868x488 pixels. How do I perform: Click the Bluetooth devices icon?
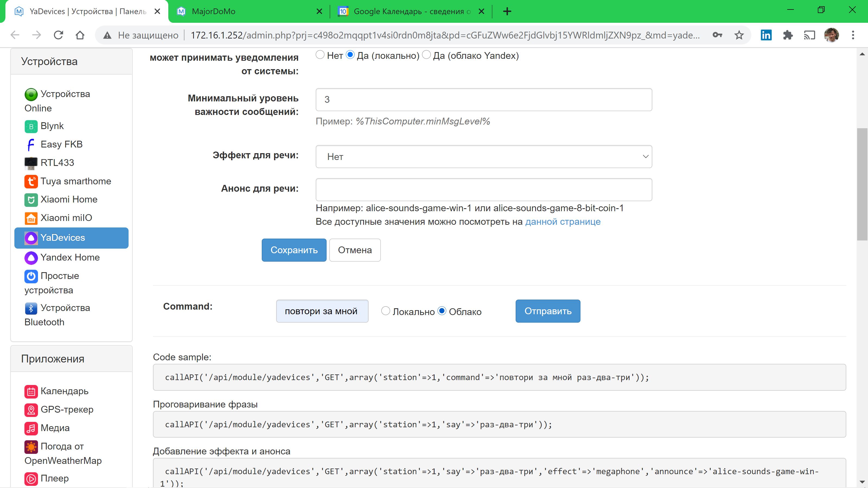pyautogui.click(x=31, y=308)
